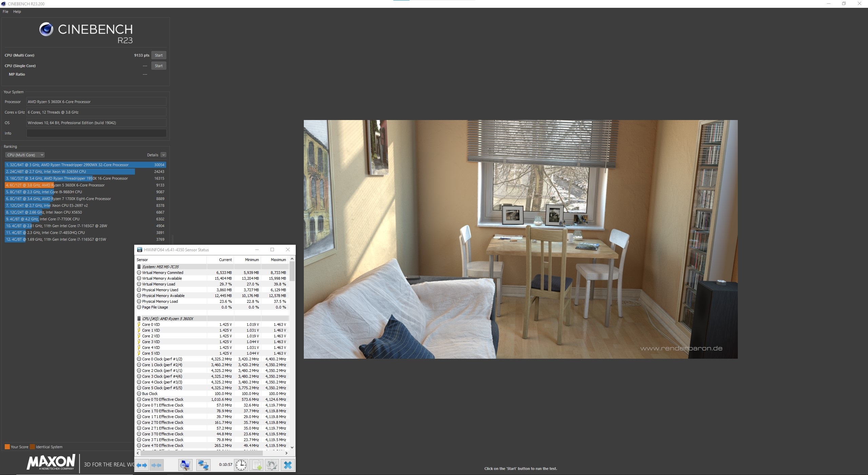Open the HWiNFO system summary magnifier icon
Screen dimensions: 868x475
(x=185, y=465)
